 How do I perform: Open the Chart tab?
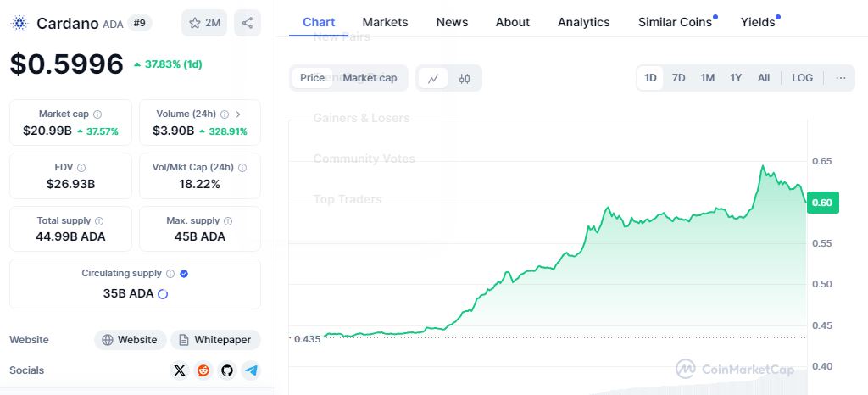pyautogui.click(x=319, y=23)
